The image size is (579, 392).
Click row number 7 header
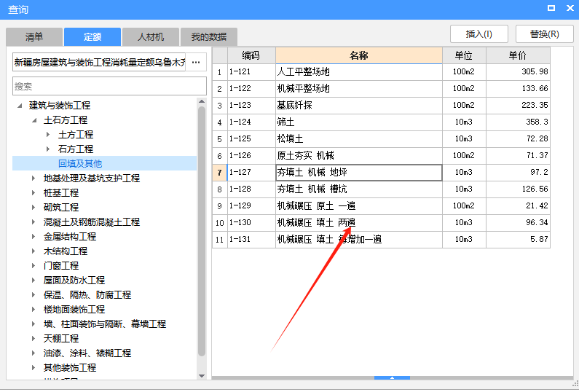[220, 173]
